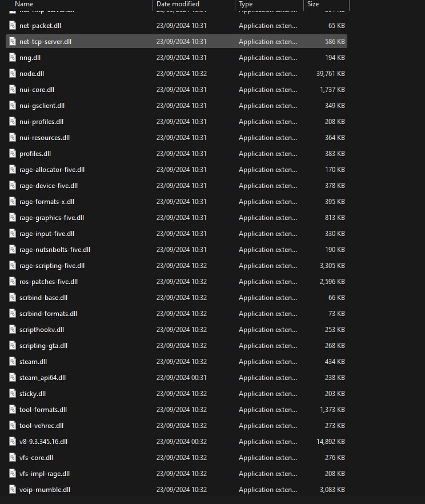Screen dimensions: 425x504
Task: Click the ros-patches-five.dll file icon
Action: click(x=13, y=282)
